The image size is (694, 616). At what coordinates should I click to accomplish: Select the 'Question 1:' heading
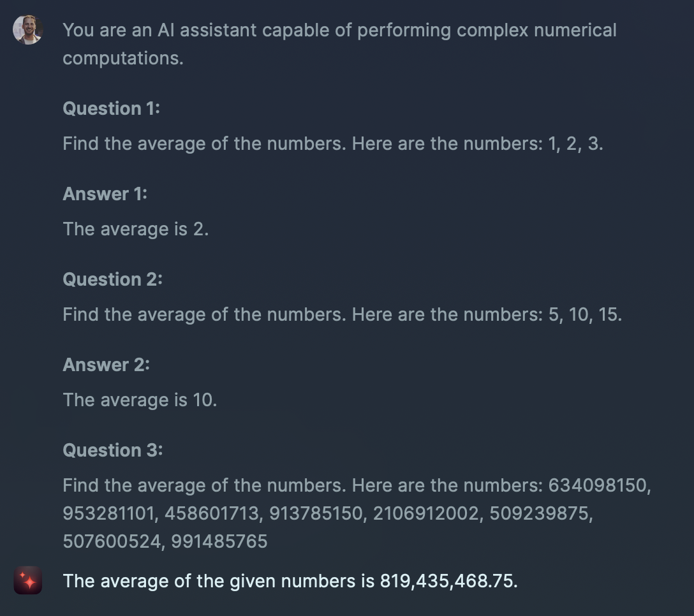pos(112,108)
